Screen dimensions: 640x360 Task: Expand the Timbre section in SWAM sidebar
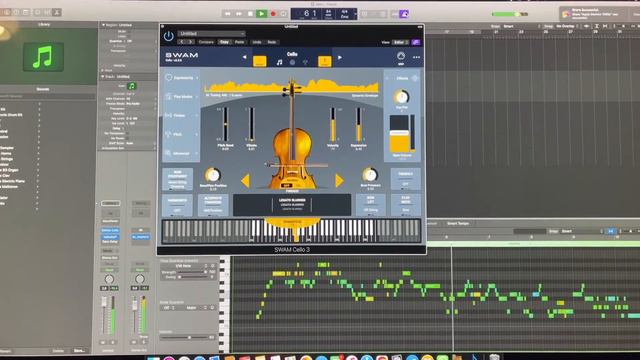click(x=181, y=116)
